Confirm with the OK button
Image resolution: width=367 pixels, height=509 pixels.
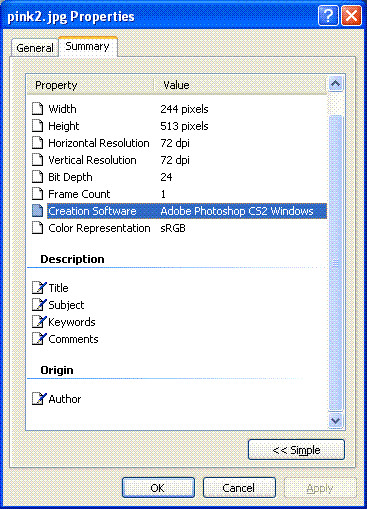click(158, 488)
